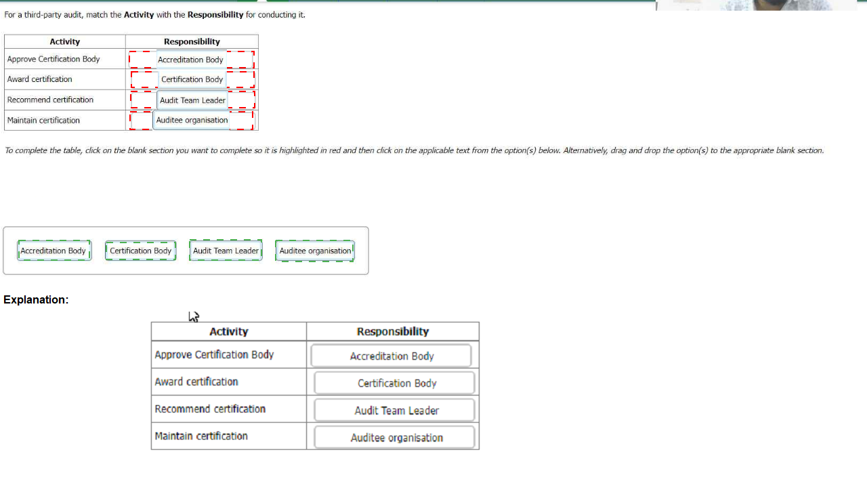The height and width of the screenshot is (504, 867).
Task: Click red-dashed answer slot beside Approve Certification Body
Action: click(191, 60)
